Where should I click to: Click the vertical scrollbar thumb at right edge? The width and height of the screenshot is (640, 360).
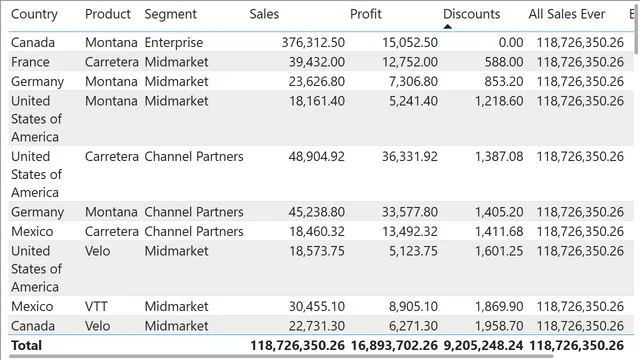(x=637, y=29)
